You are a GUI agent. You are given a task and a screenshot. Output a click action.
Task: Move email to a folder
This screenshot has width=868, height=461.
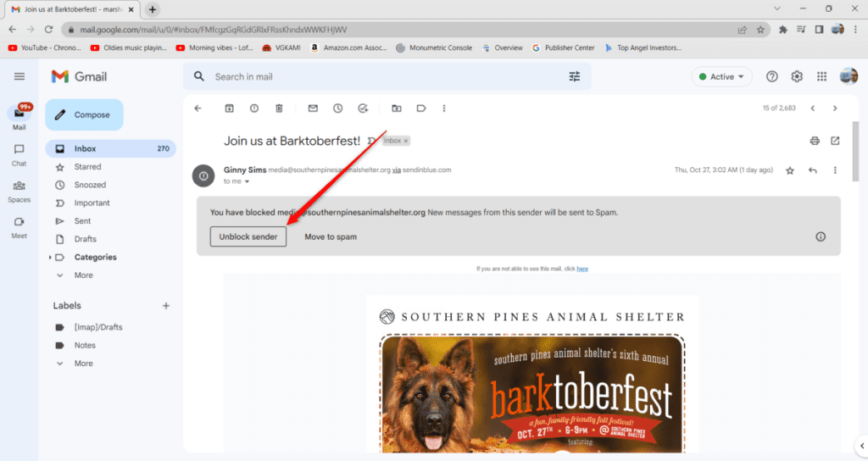click(397, 108)
